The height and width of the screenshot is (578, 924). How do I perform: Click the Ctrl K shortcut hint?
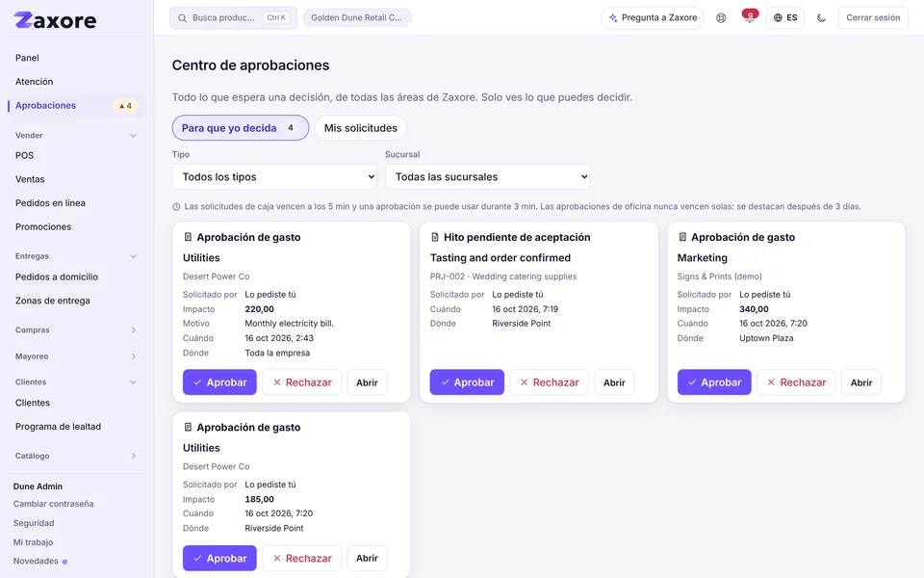point(276,17)
